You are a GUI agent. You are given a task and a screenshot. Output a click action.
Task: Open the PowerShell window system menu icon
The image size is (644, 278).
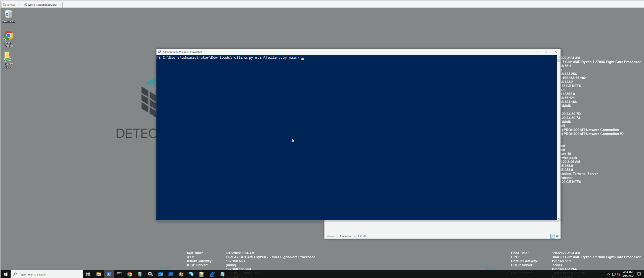point(159,52)
